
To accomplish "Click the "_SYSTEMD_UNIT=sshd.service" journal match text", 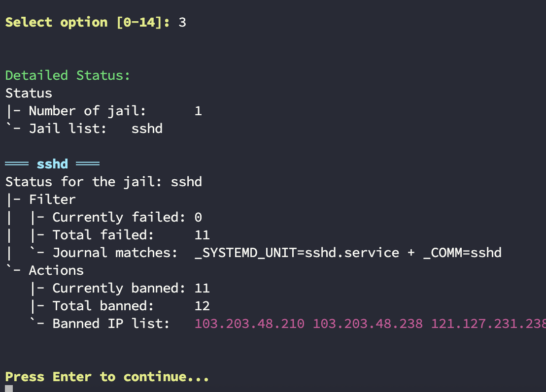I will tap(297, 253).
